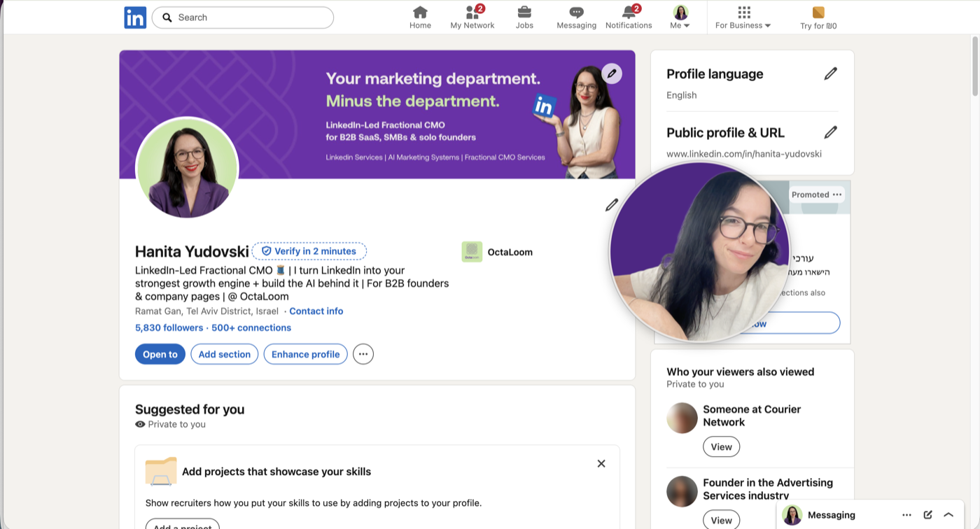Expand the Messaging overlay chevron
The image size is (980, 529).
[949, 515]
